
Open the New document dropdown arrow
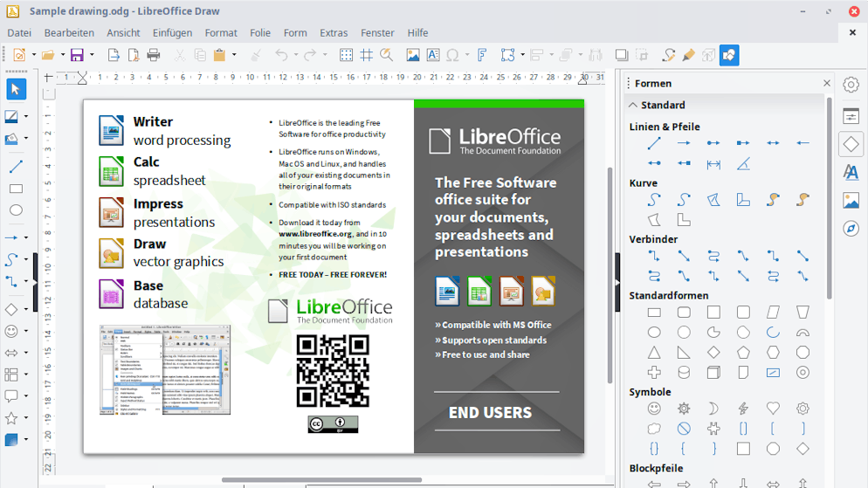(x=34, y=55)
